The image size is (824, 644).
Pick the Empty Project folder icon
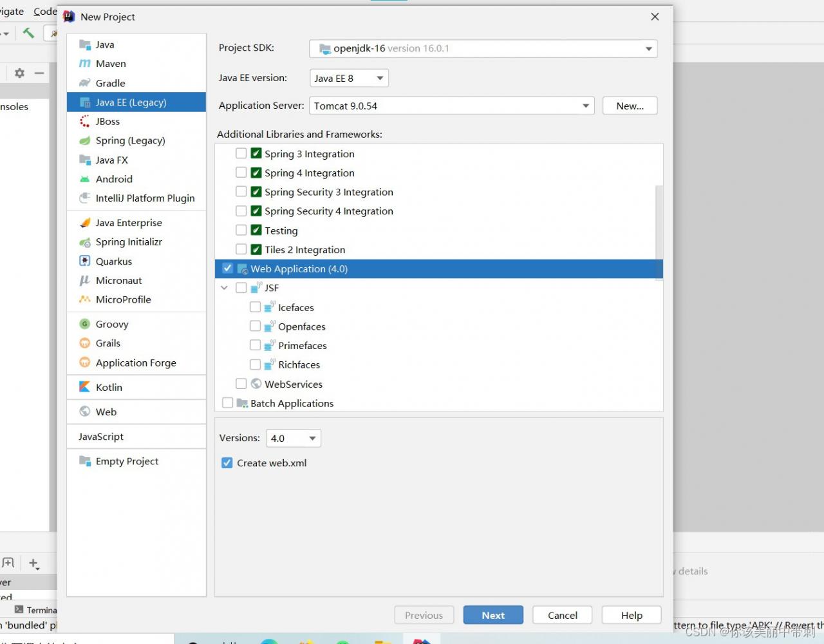click(x=84, y=461)
